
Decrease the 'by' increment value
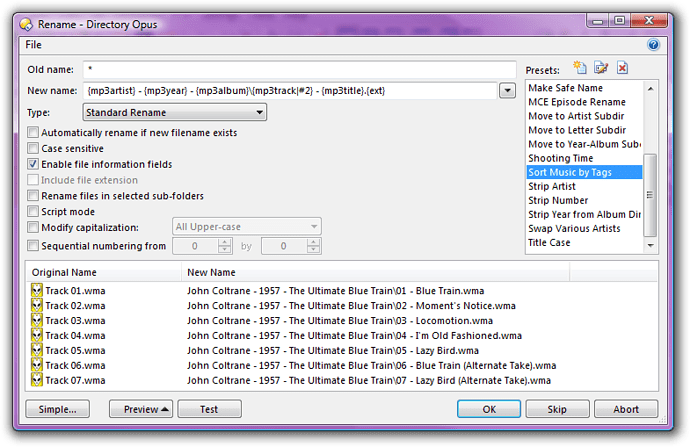point(313,249)
